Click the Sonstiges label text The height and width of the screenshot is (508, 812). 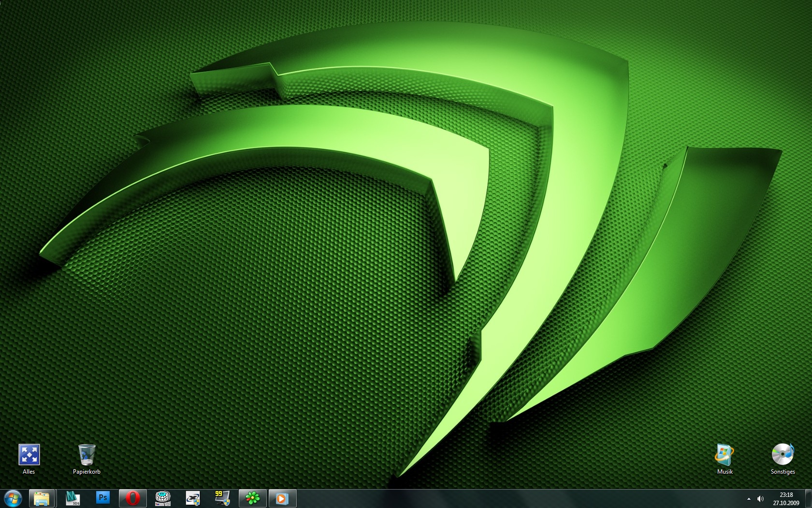[783, 472]
